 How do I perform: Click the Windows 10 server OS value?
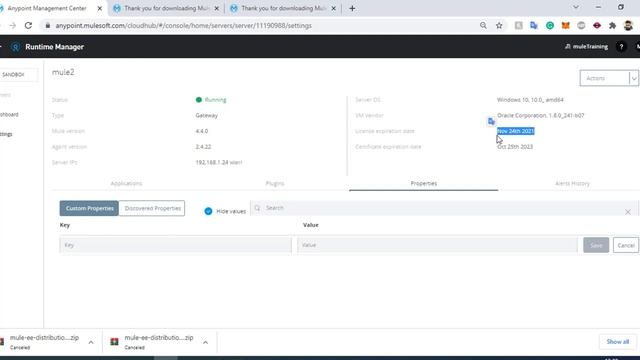(x=530, y=100)
